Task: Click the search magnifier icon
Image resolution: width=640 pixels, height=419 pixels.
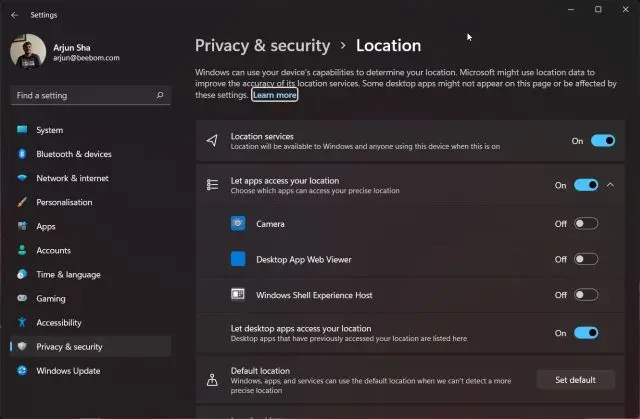Action: click(x=160, y=95)
